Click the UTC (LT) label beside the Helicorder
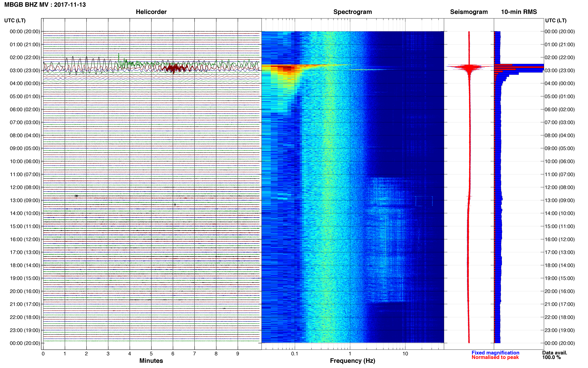This screenshot has height=368, width=588. tap(15, 20)
